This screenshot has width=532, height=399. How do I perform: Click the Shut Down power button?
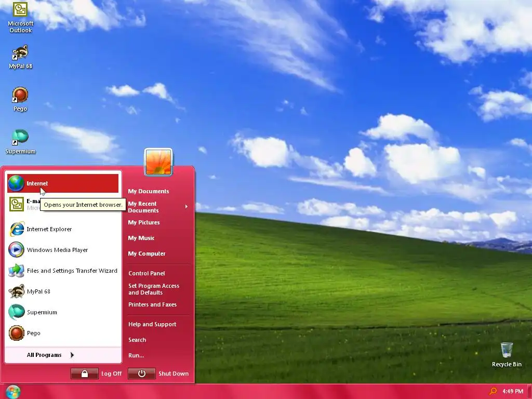pos(142,374)
